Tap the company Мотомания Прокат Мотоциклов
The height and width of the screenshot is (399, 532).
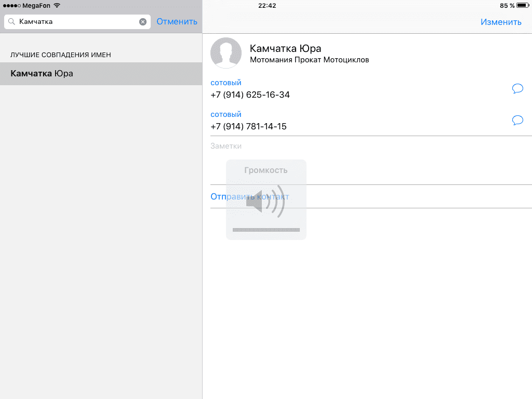(309, 60)
